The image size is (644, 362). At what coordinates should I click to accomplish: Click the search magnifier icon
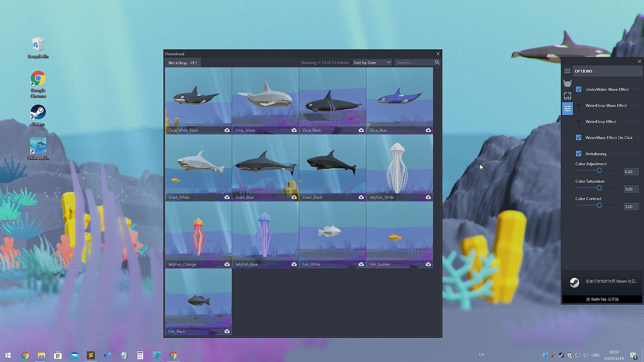[x=437, y=62]
